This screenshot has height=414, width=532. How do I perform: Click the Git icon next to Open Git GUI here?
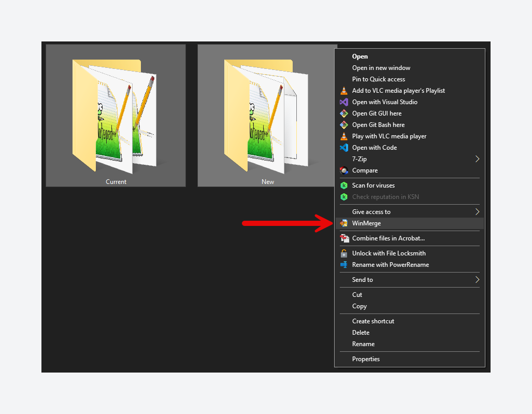click(x=343, y=113)
